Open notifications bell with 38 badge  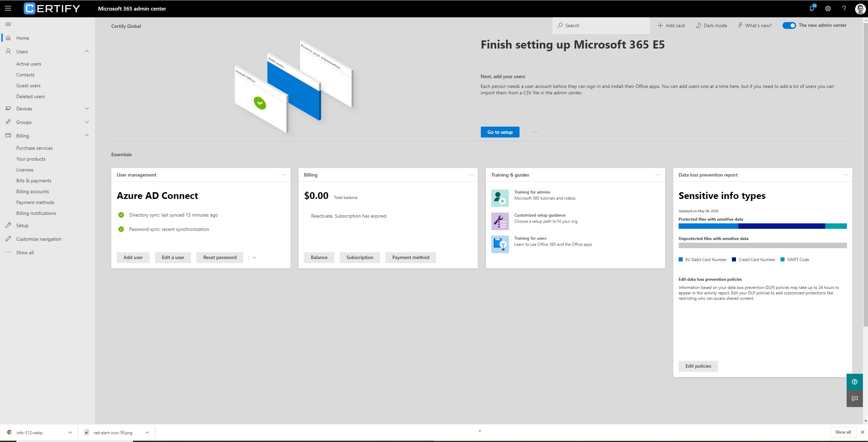(x=812, y=8)
